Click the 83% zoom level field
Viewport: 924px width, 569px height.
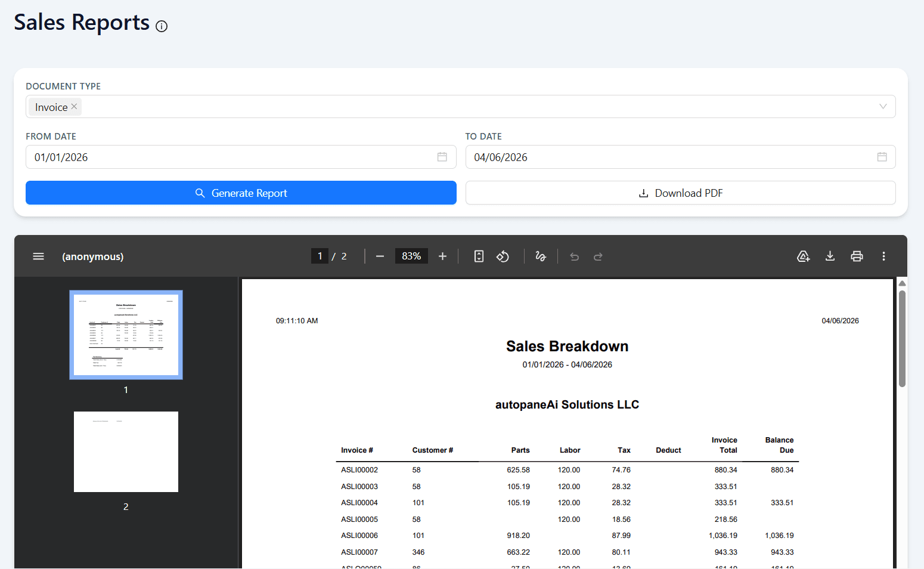click(x=411, y=256)
